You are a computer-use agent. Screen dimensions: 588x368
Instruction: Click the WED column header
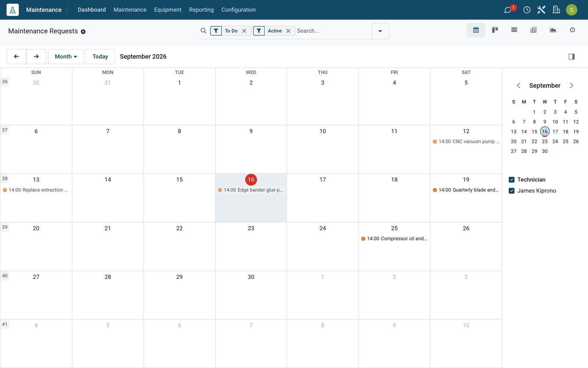tap(251, 72)
